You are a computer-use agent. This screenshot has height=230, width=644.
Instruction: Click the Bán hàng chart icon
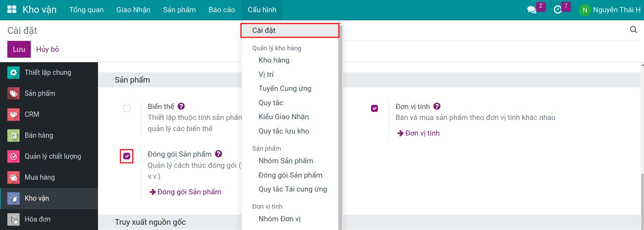pos(13,136)
